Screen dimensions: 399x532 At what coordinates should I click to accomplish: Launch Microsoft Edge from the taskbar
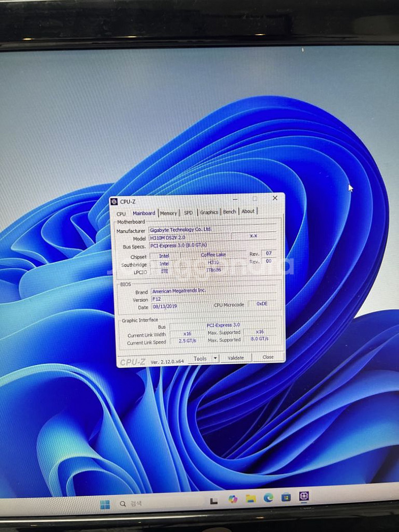coord(268,498)
